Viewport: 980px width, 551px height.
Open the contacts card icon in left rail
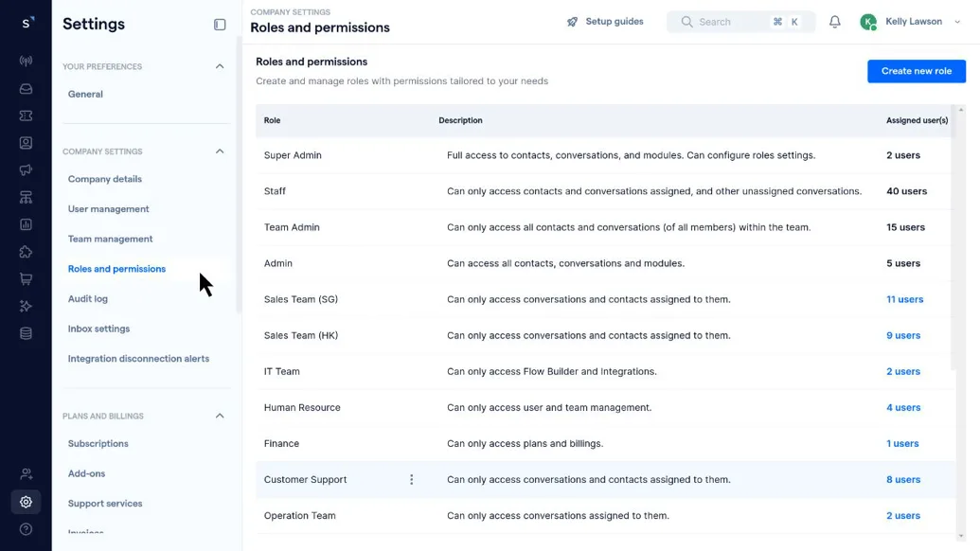(26, 143)
